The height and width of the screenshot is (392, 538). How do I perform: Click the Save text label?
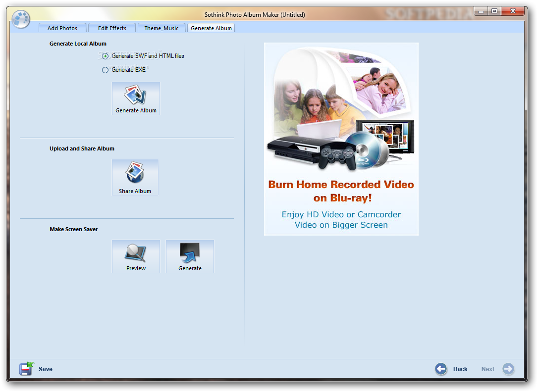click(x=46, y=369)
